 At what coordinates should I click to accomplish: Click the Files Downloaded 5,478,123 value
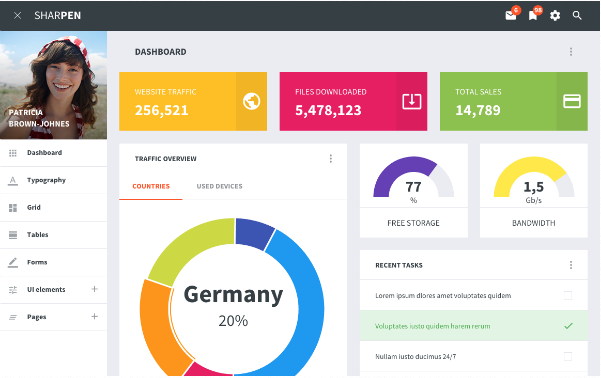[328, 110]
